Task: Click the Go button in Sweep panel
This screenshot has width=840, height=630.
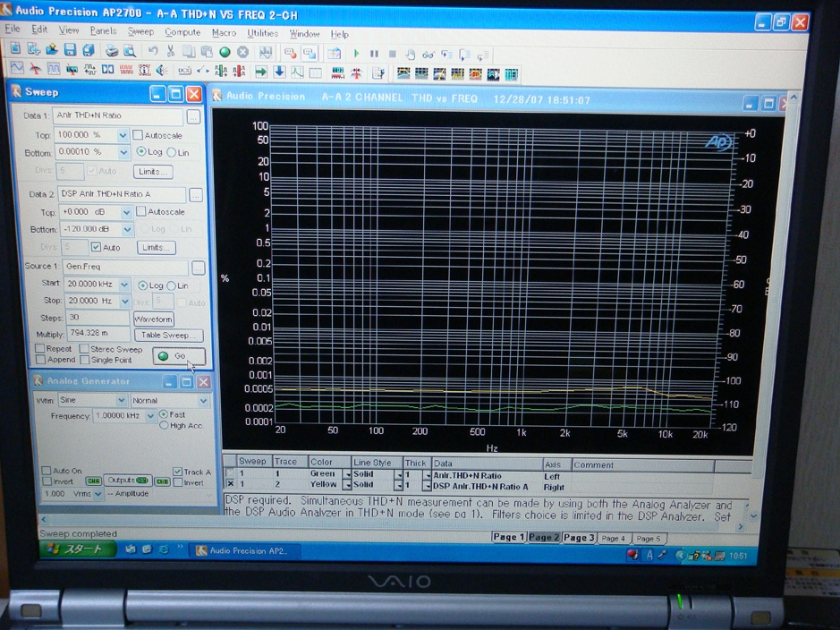Action: click(179, 355)
